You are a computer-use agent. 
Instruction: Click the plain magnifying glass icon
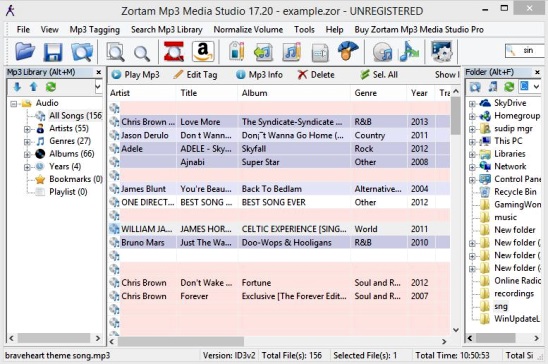pos(142,53)
